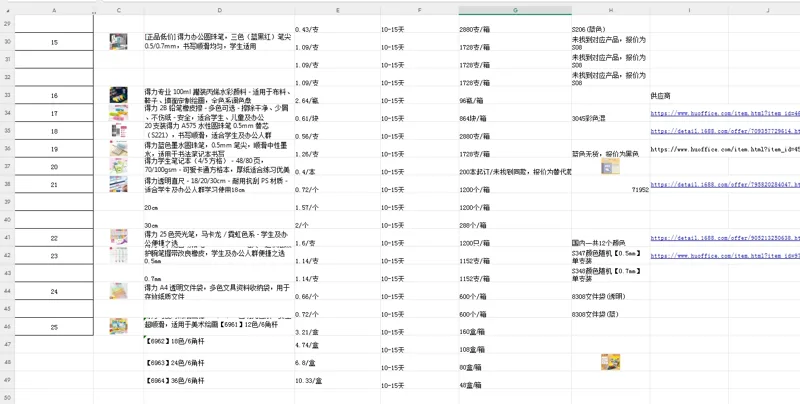Select the '8308文件袋 (透明)' cell
This screenshot has height=404, width=800.
coord(611,291)
